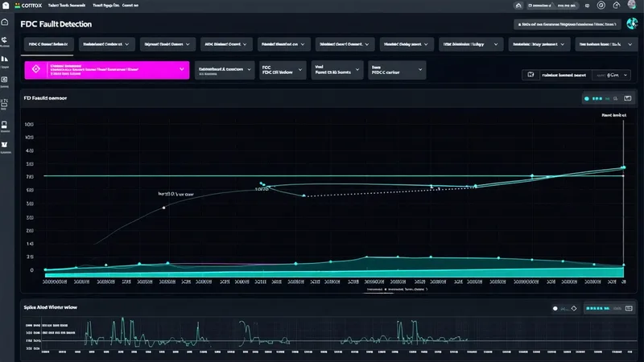Image resolution: width=644 pixels, height=362 pixels.
Task: Click the app logo beside the Comox name
Action: pos(17,6)
